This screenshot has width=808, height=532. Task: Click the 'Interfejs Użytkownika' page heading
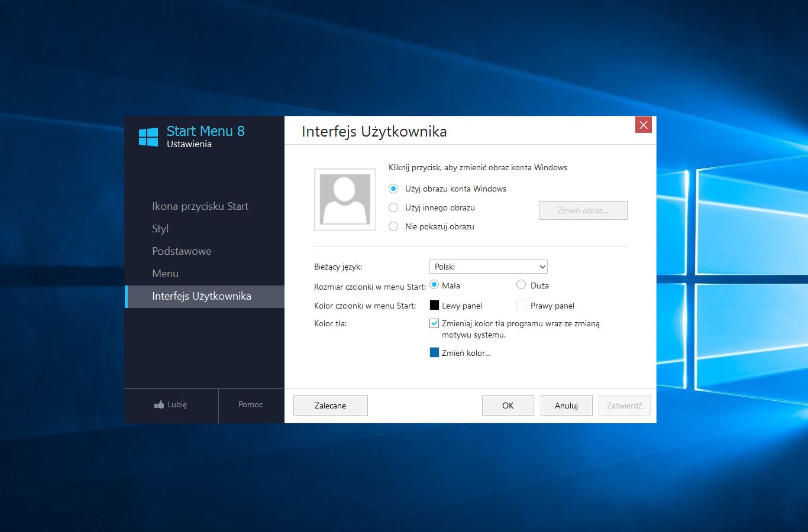coord(374,132)
